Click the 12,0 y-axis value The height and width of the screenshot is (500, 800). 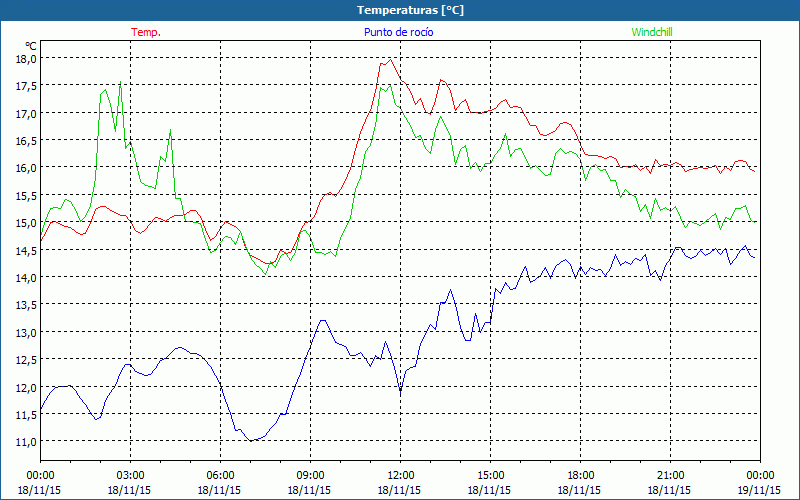26,387
